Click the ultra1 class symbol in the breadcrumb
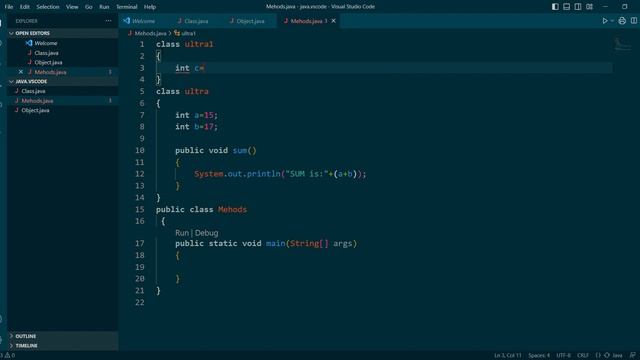This screenshot has height=360, width=640. 185,33
